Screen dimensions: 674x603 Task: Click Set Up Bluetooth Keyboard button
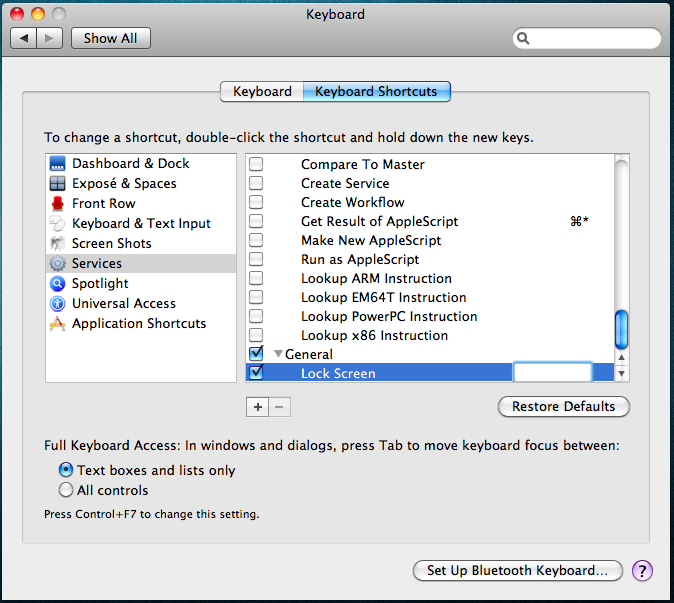[x=518, y=571]
